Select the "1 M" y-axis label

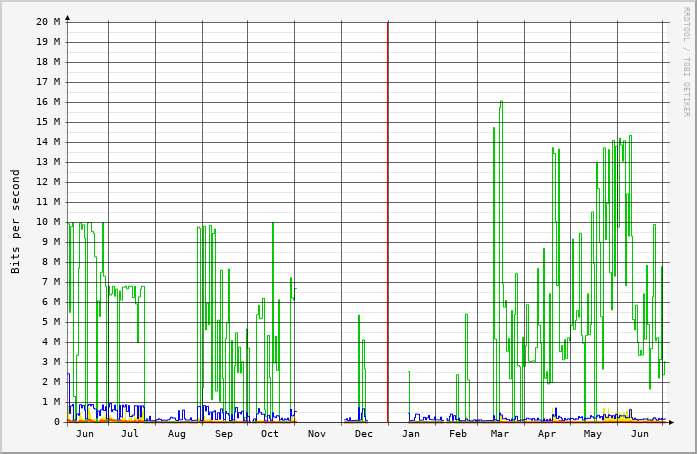(51, 402)
